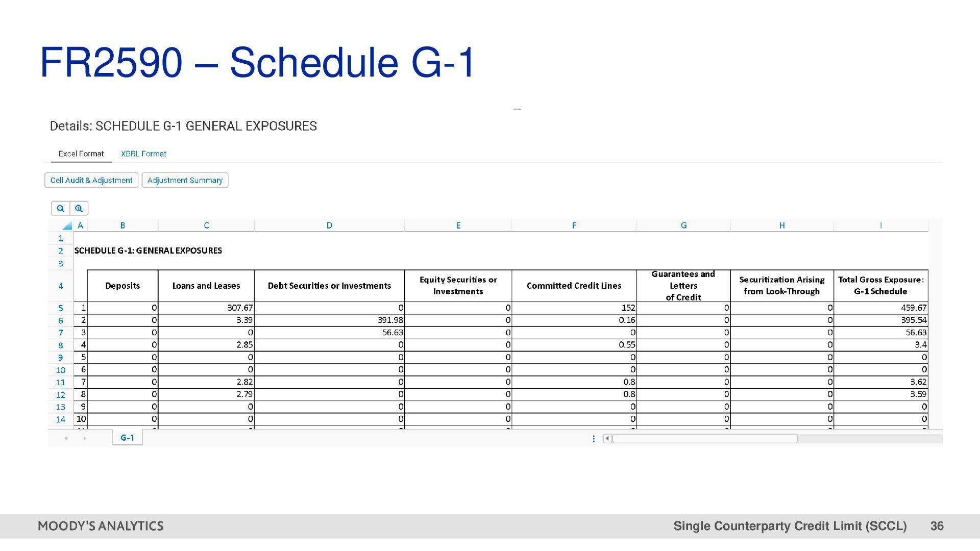Click the select-all corner triangle
The height and width of the screenshot is (551, 980).
[x=67, y=226]
